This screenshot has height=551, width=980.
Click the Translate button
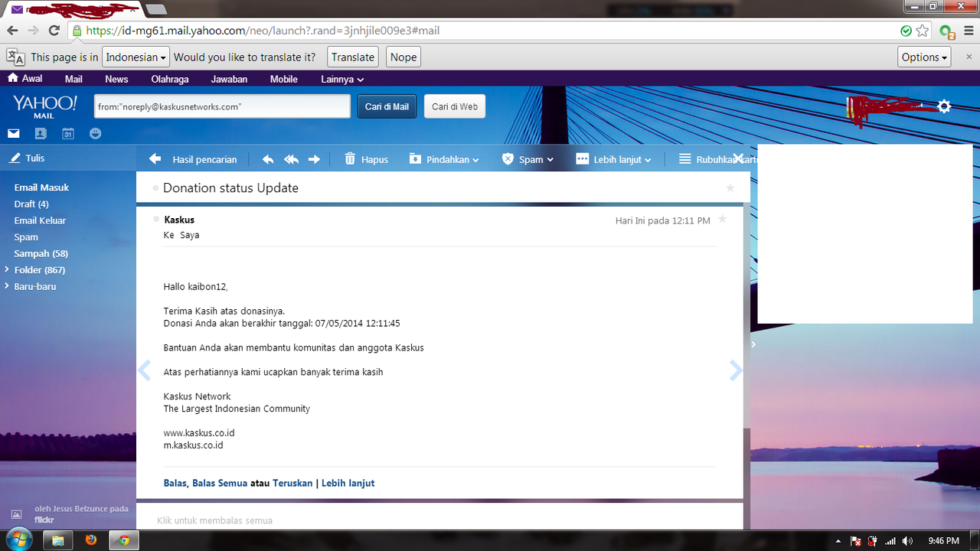pos(353,57)
